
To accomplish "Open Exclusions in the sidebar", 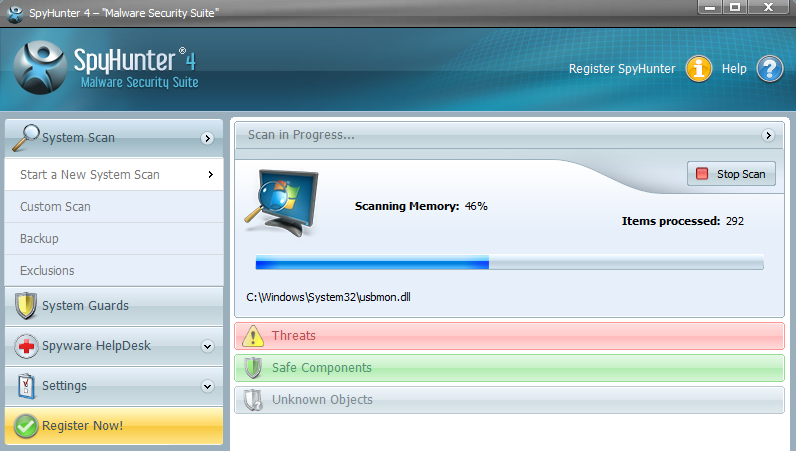I will [x=47, y=271].
